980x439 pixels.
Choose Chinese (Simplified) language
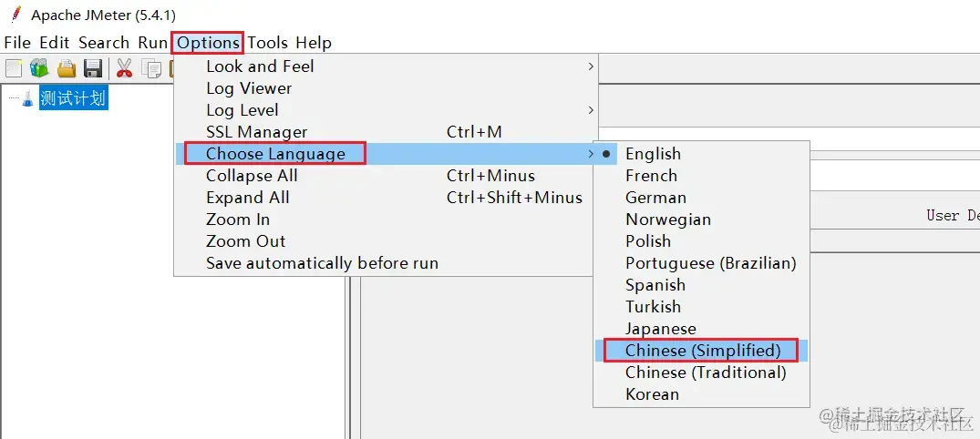point(702,351)
